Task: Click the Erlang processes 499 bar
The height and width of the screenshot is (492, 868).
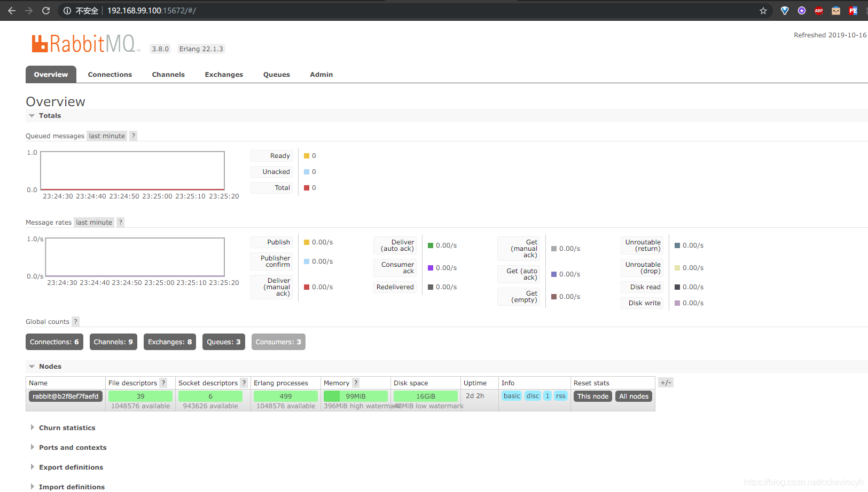Action: pyautogui.click(x=286, y=396)
